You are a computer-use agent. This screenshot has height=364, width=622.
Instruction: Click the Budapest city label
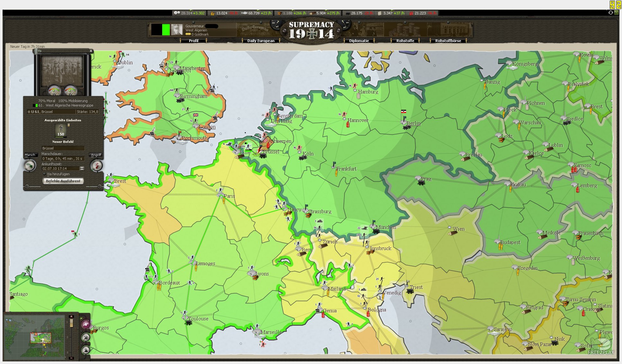(511, 242)
